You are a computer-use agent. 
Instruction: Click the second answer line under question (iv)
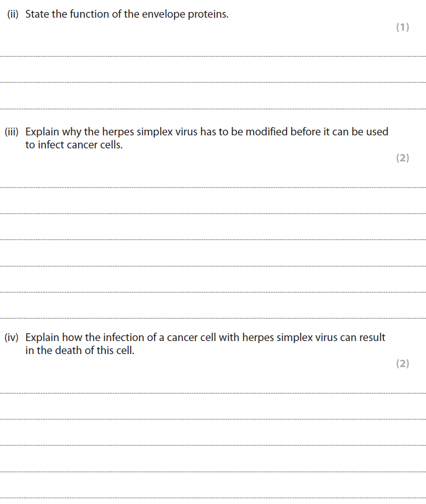(x=213, y=419)
